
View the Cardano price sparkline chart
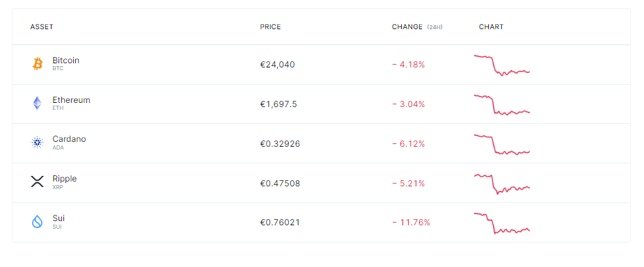click(502, 145)
